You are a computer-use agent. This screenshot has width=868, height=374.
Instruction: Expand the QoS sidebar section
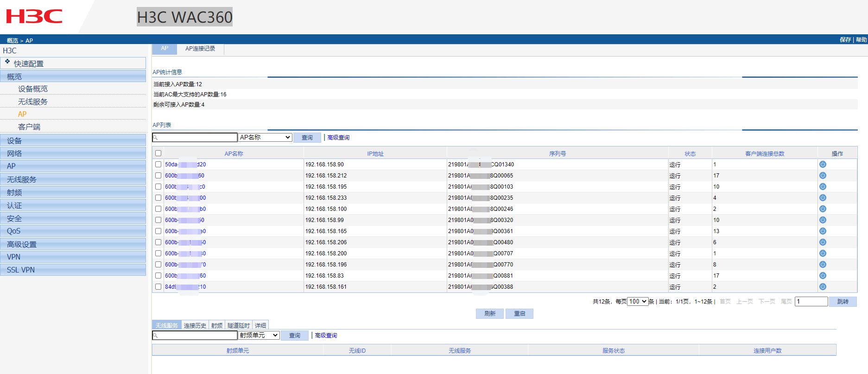(x=73, y=231)
